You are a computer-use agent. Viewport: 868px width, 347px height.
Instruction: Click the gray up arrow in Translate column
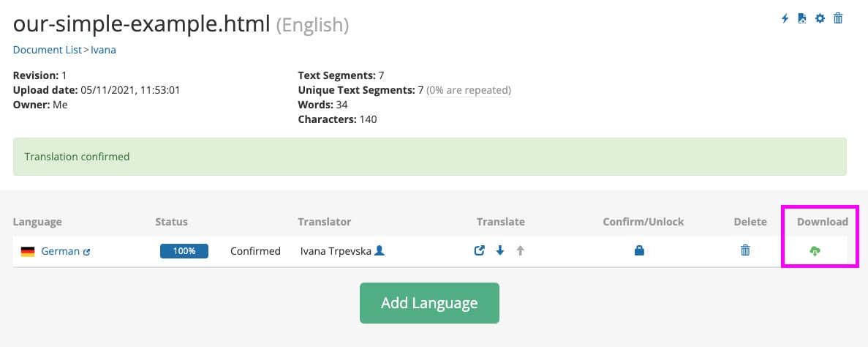click(x=520, y=250)
